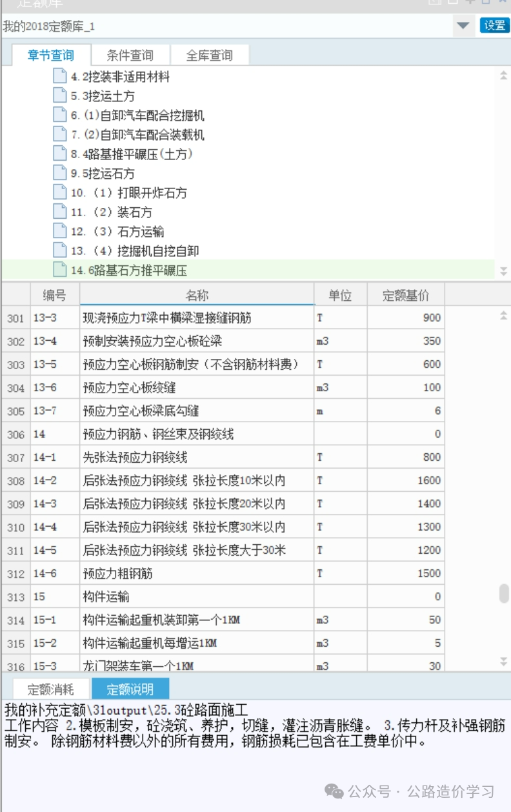Click the file icon beside 8.4路基推平碾压(土方)
The width and height of the screenshot is (511, 812).
coord(60,154)
